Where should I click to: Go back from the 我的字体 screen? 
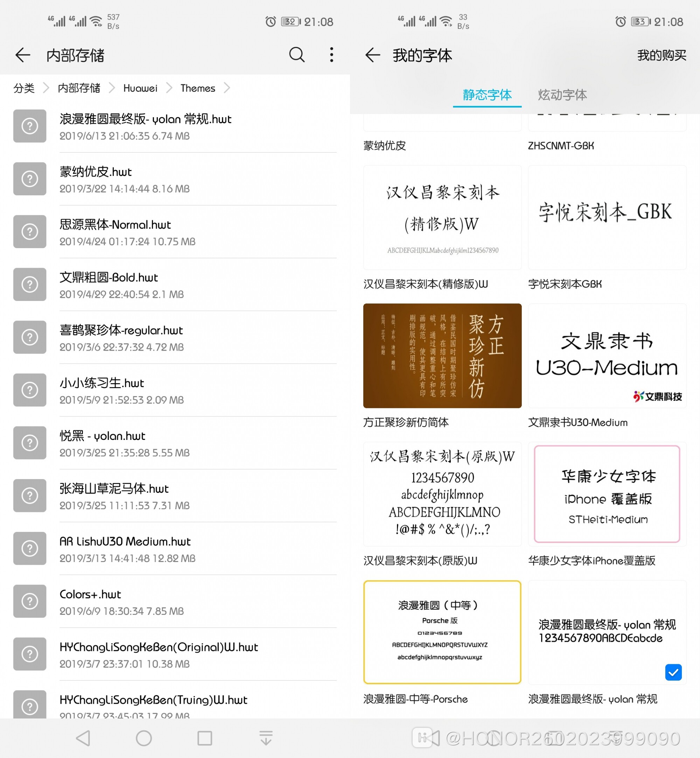coord(372,55)
